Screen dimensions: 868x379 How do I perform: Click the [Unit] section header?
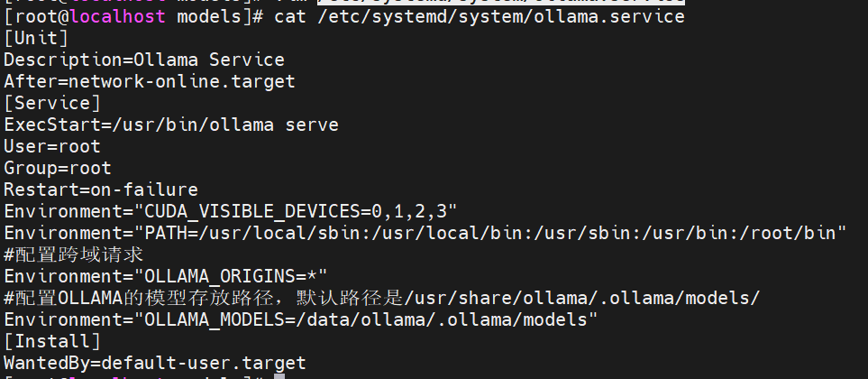pos(36,39)
